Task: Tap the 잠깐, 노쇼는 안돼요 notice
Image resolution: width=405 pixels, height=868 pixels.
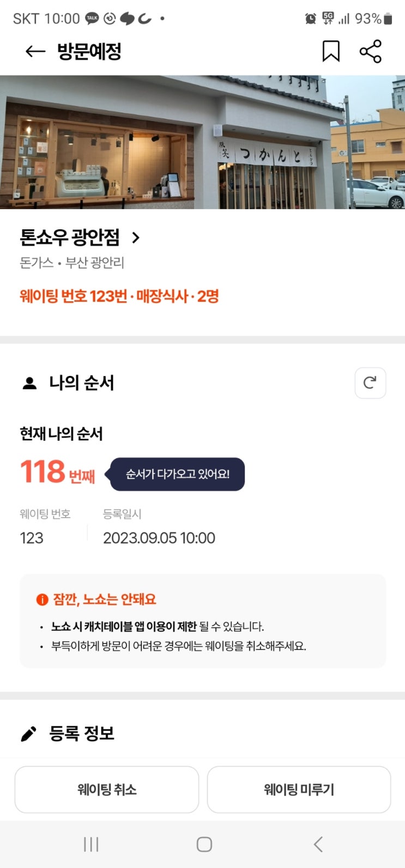Action: (x=104, y=599)
